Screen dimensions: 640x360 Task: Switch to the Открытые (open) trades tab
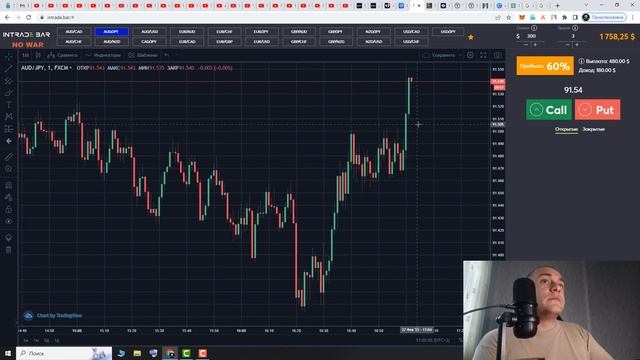click(x=566, y=129)
